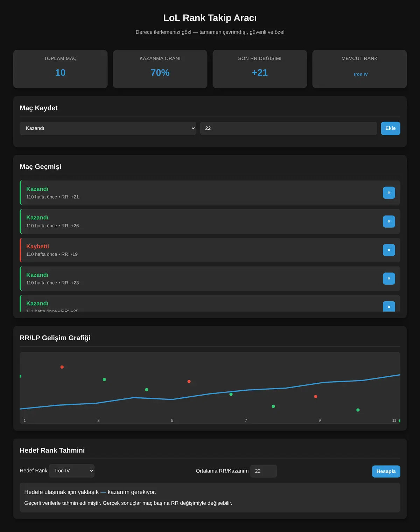
Task: Open the Hedef Rank Iron IV dropdown
Action: (72, 471)
